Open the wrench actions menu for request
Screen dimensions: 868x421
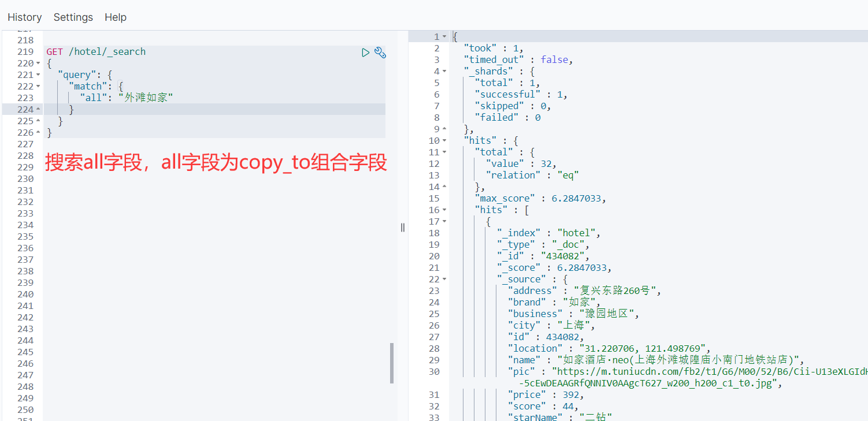click(380, 53)
